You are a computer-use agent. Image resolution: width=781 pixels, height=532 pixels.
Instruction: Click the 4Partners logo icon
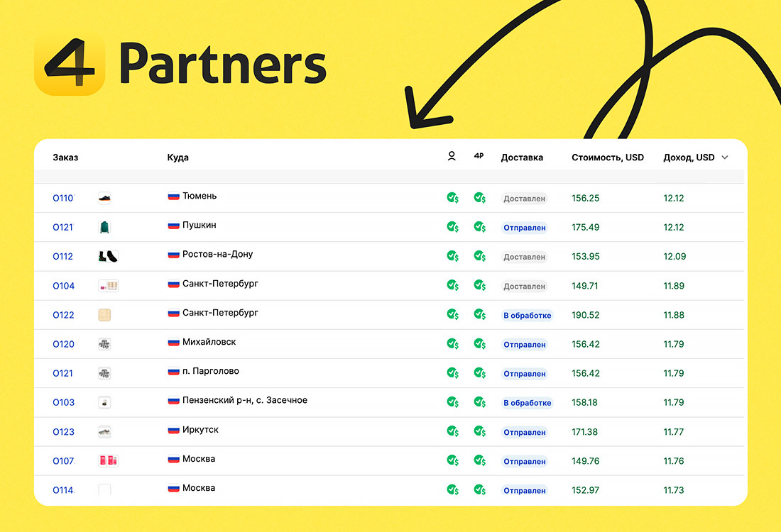coord(70,65)
